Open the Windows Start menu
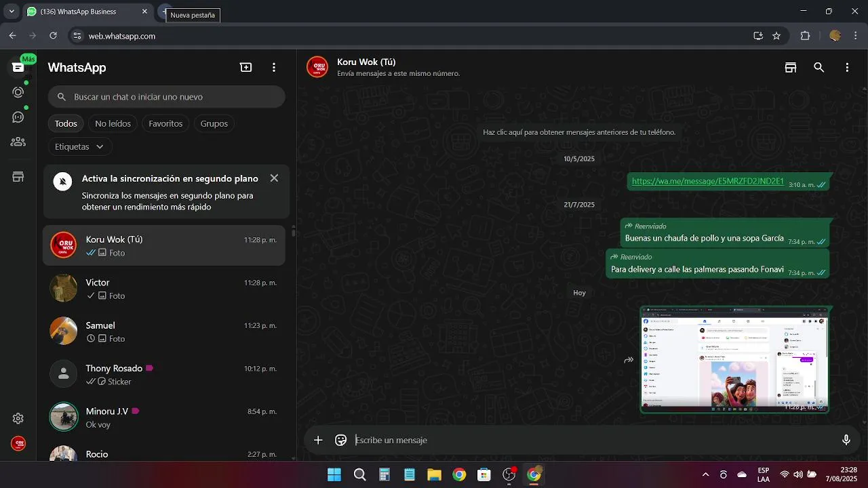 (x=334, y=474)
